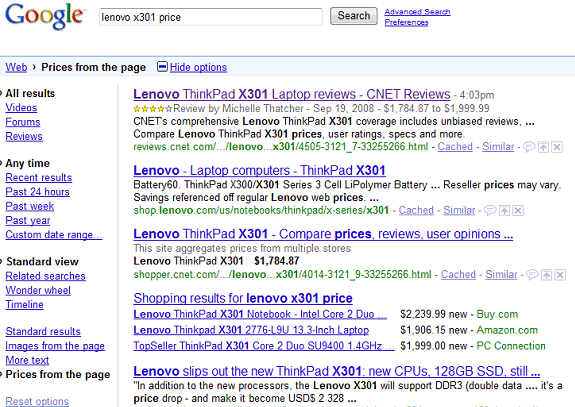The width and height of the screenshot is (575, 407).
Task: Click the minus icon beside Hide options
Action: click(162, 67)
